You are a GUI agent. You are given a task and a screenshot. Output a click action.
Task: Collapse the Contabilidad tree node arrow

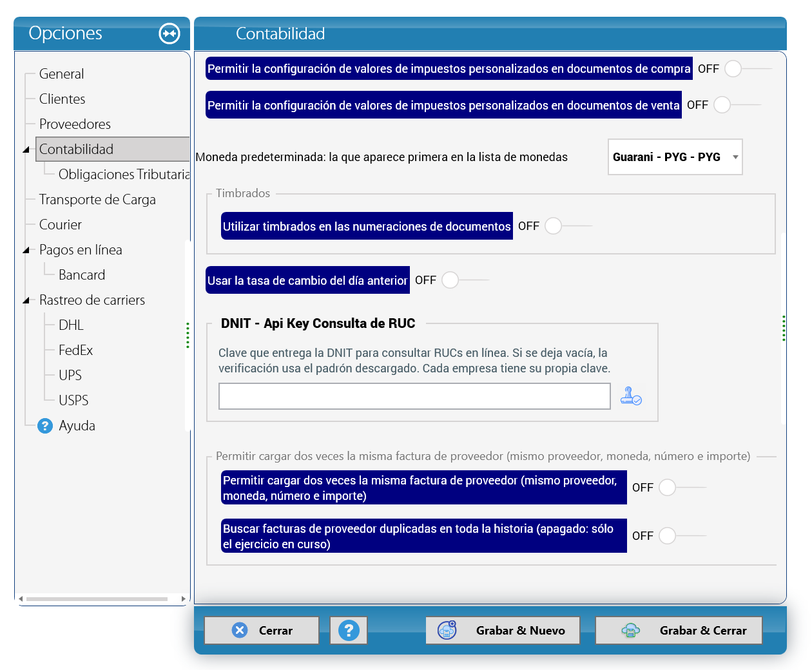pos(26,149)
